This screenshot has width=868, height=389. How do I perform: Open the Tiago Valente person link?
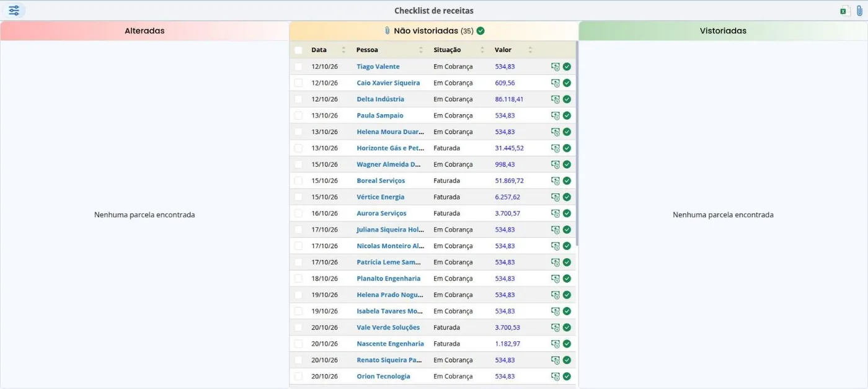point(378,66)
